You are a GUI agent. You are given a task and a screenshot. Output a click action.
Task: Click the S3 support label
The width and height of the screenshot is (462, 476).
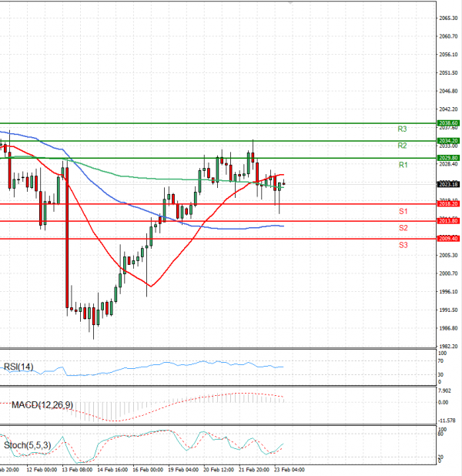coord(403,245)
